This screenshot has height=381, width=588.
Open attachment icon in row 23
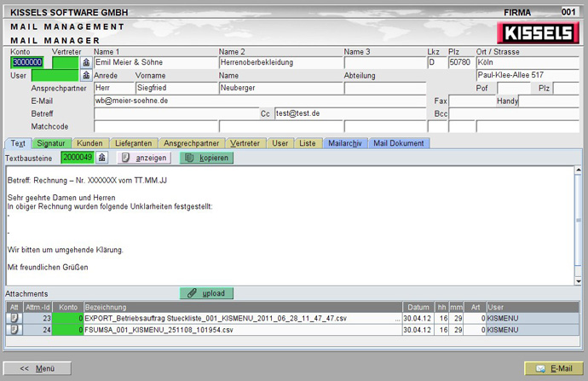coord(14,319)
